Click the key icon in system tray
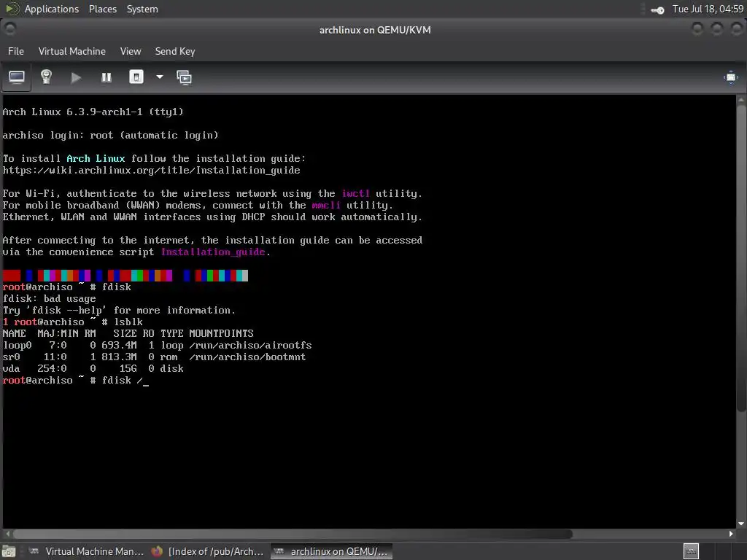 657,10
